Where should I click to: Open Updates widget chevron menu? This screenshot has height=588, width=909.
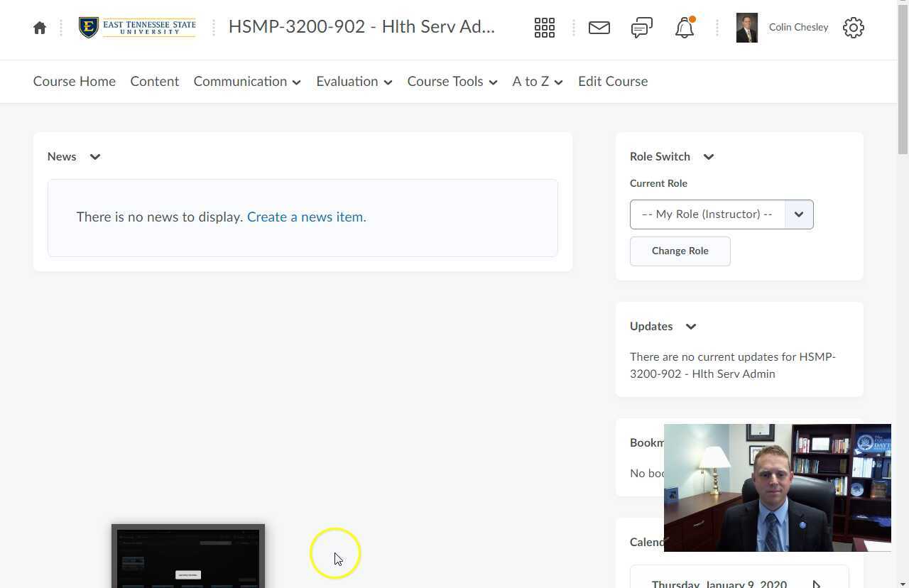[690, 327]
